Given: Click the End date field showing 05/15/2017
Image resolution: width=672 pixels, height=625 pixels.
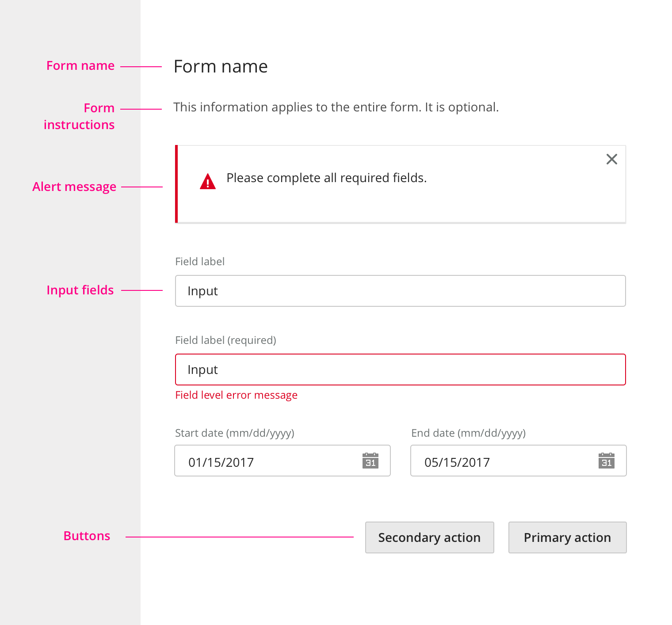Looking at the screenshot, I should point(500,461).
